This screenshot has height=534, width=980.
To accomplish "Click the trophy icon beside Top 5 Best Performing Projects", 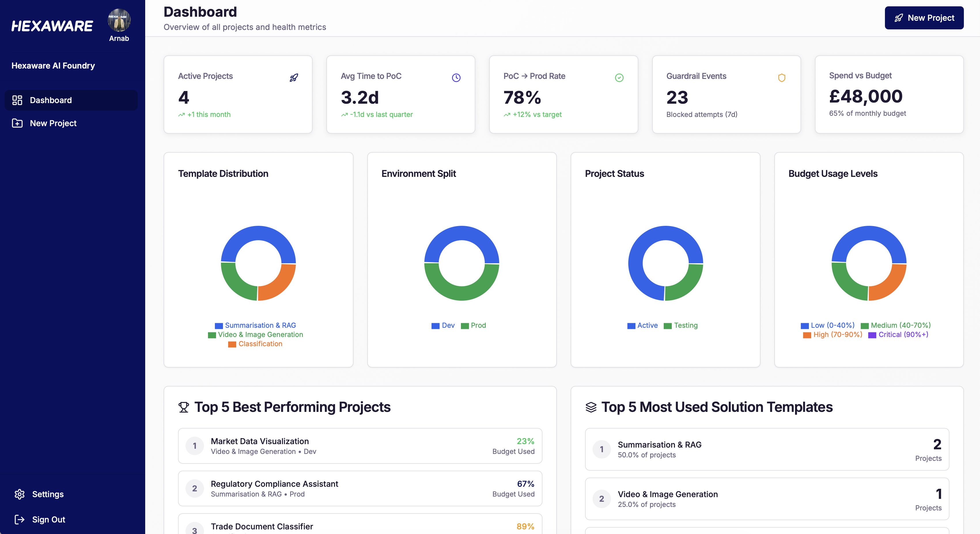I will pos(184,407).
